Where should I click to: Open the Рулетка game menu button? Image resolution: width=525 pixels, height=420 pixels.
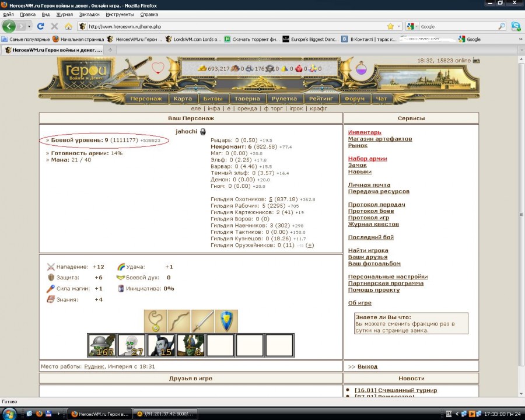click(x=284, y=99)
